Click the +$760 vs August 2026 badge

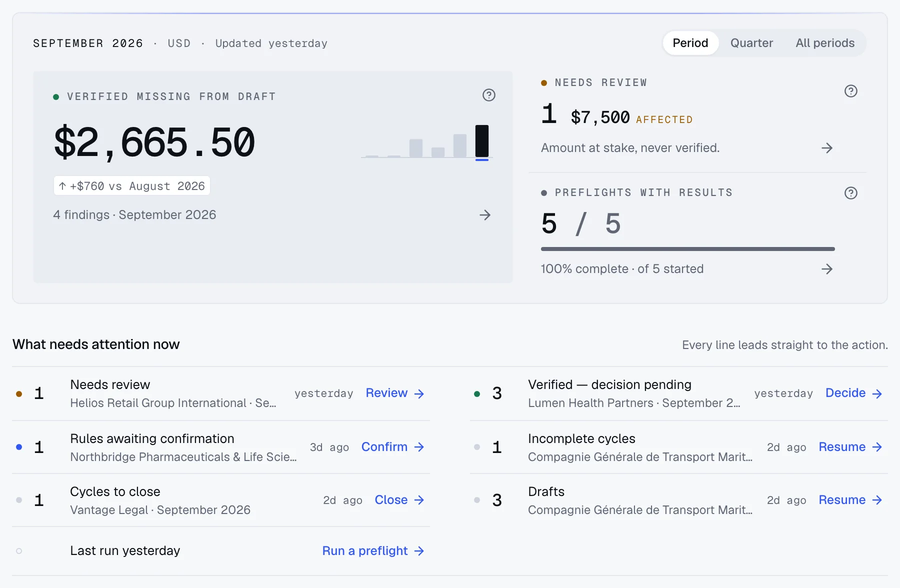pyautogui.click(x=132, y=186)
